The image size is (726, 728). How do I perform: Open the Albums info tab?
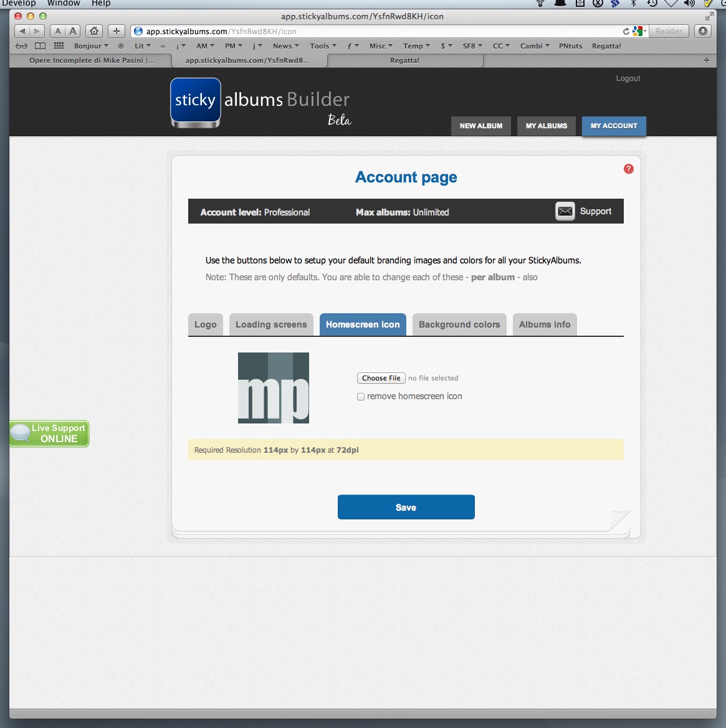[545, 324]
